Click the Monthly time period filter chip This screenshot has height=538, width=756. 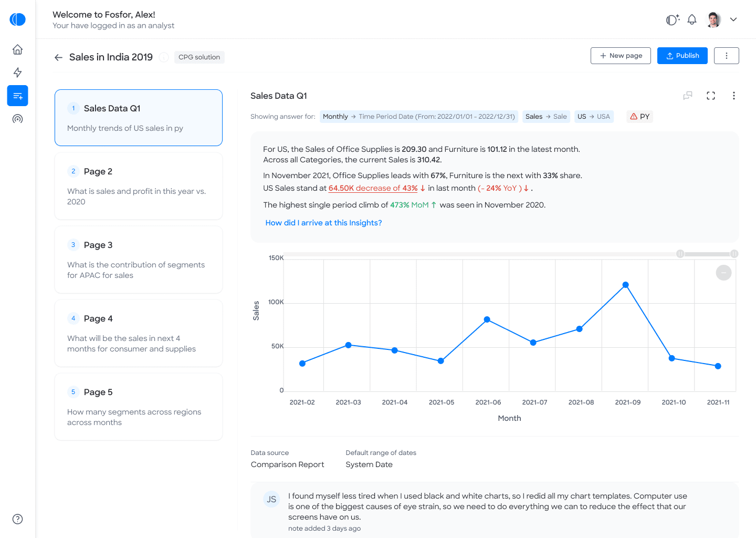419,117
